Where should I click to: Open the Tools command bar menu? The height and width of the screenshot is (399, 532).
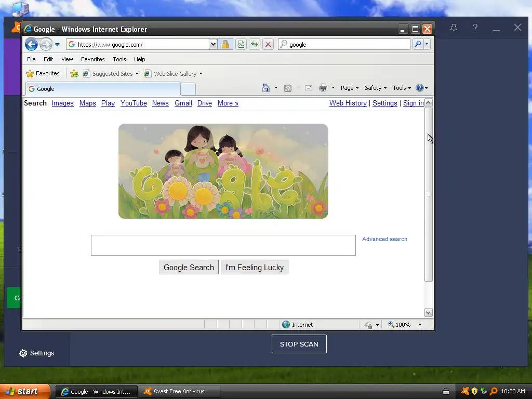coord(402,88)
